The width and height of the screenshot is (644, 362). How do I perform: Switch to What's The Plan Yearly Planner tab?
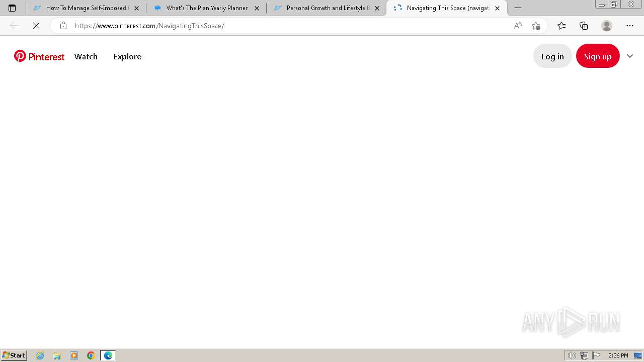pyautogui.click(x=207, y=8)
